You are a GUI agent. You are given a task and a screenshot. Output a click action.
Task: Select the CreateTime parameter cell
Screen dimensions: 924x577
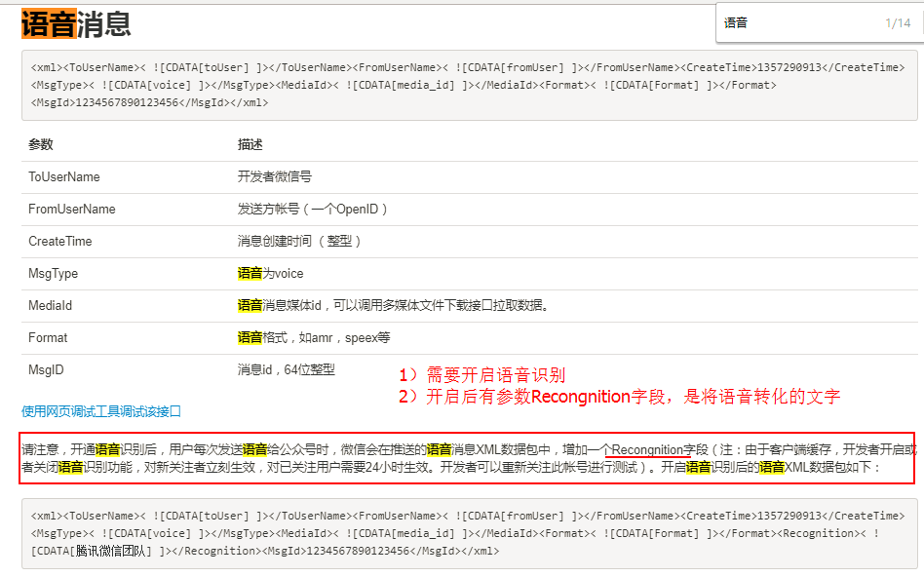point(60,241)
